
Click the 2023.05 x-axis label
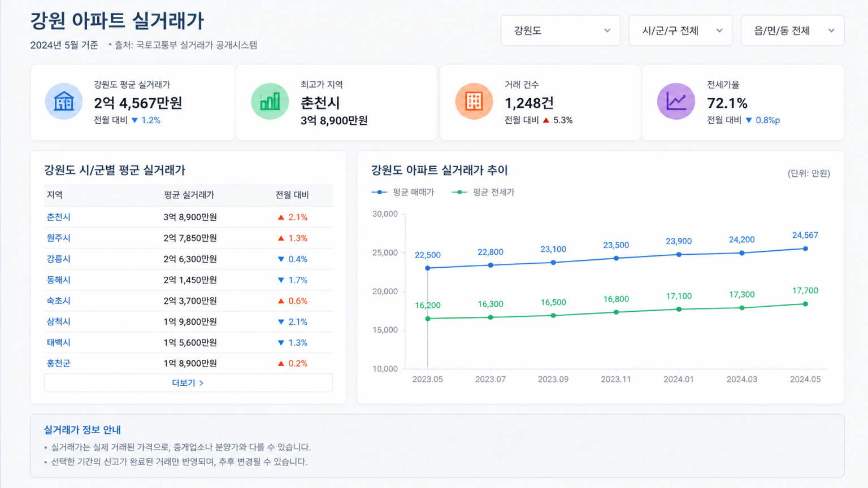[428, 379]
